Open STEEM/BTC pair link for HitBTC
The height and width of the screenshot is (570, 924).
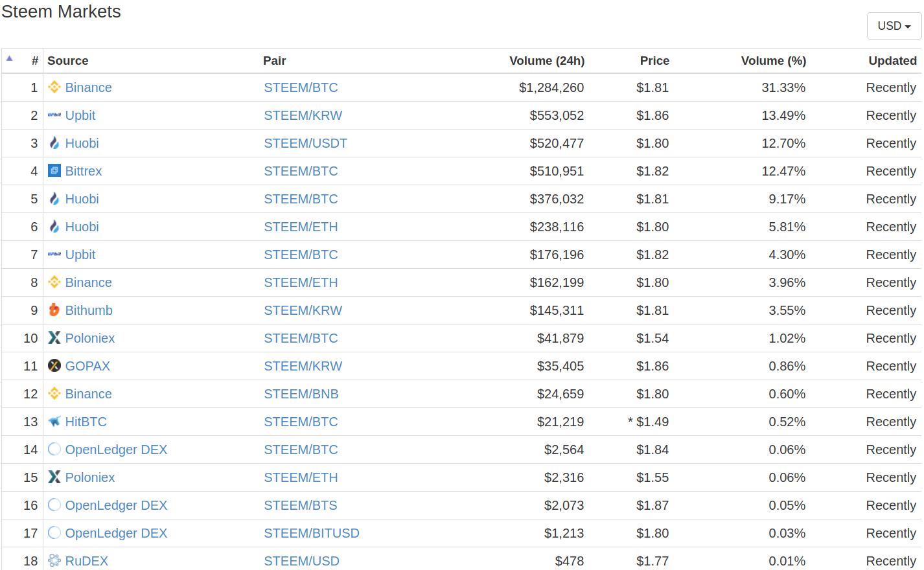point(301,422)
